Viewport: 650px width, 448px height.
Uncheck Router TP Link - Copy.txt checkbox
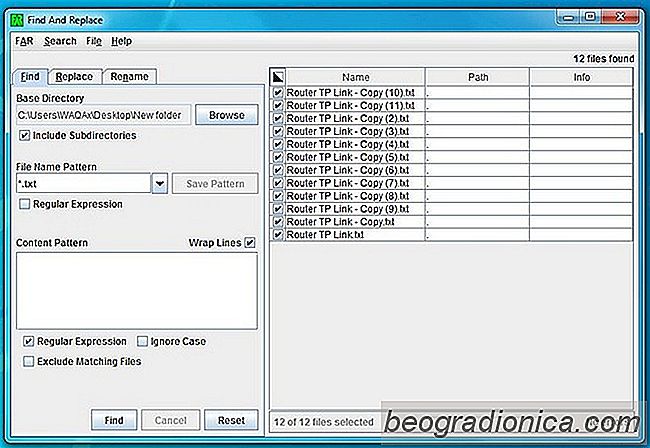pos(278,222)
